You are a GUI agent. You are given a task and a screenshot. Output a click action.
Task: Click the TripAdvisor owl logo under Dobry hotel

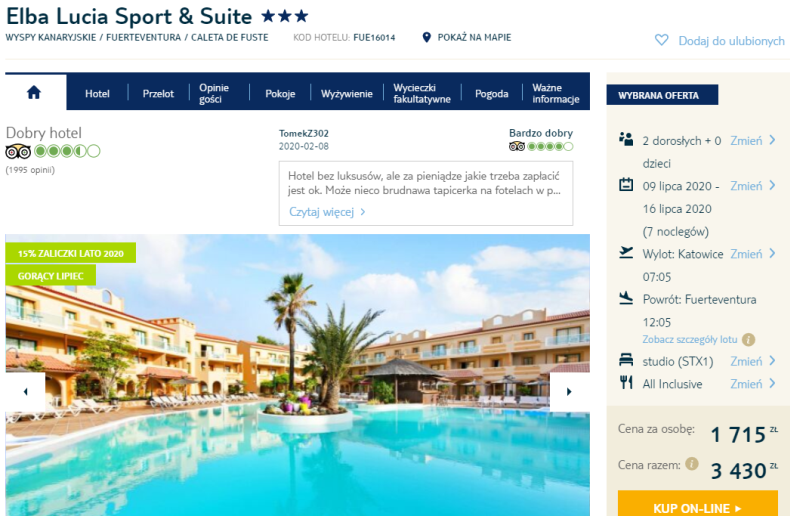(x=18, y=151)
